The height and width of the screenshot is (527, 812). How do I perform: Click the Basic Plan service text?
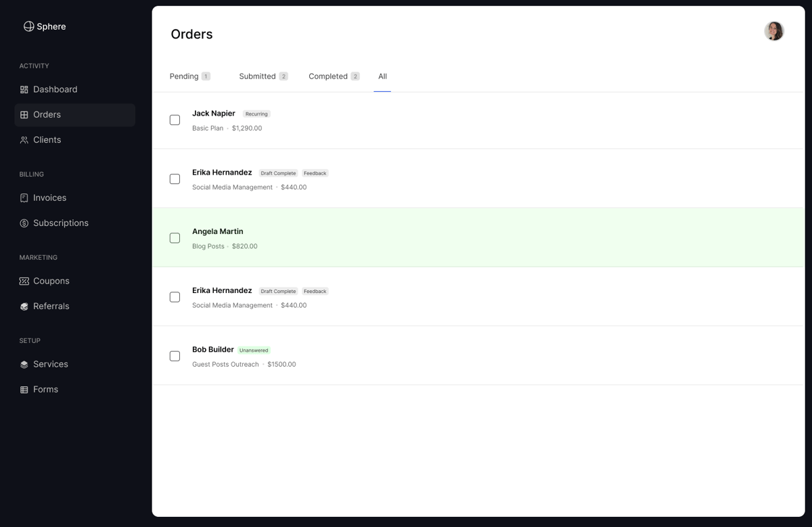pyautogui.click(x=208, y=129)
